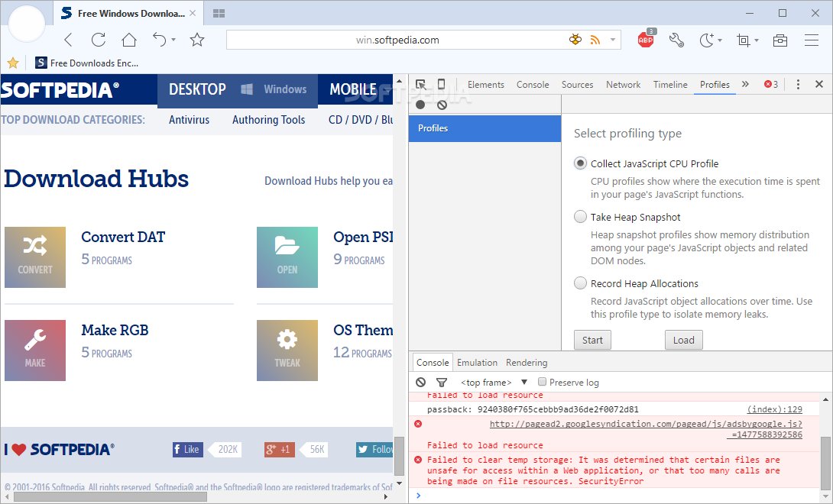Expand the screenshot tool dropdown arrow
Screen dimensions: 833x504
click(x=757, y=40)
